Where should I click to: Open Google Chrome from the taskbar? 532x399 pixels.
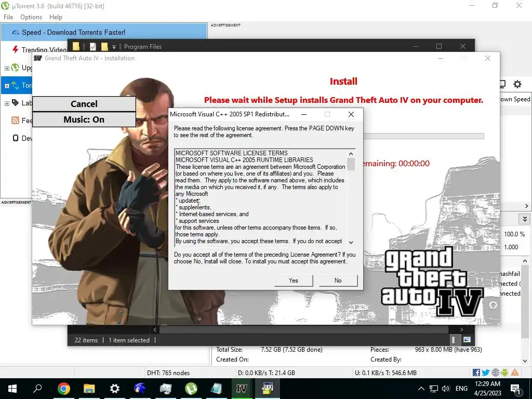click(63, 389)
